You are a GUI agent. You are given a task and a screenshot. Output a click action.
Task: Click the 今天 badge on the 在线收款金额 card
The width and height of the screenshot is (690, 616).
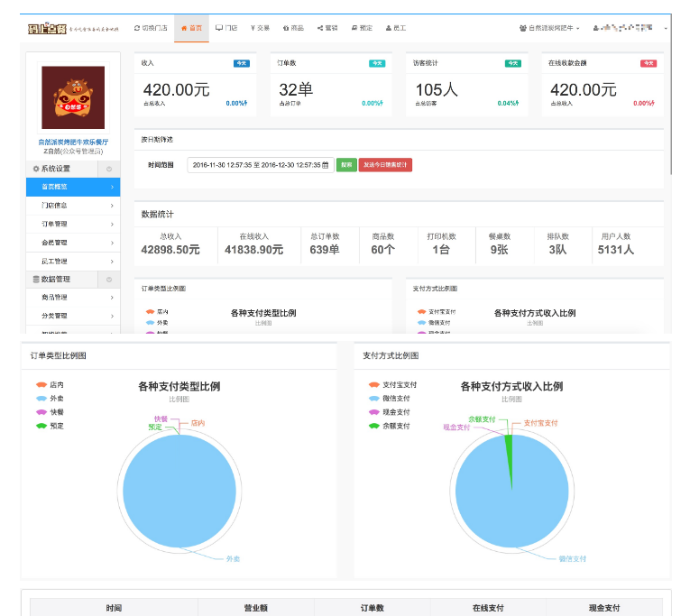[649, 63]
